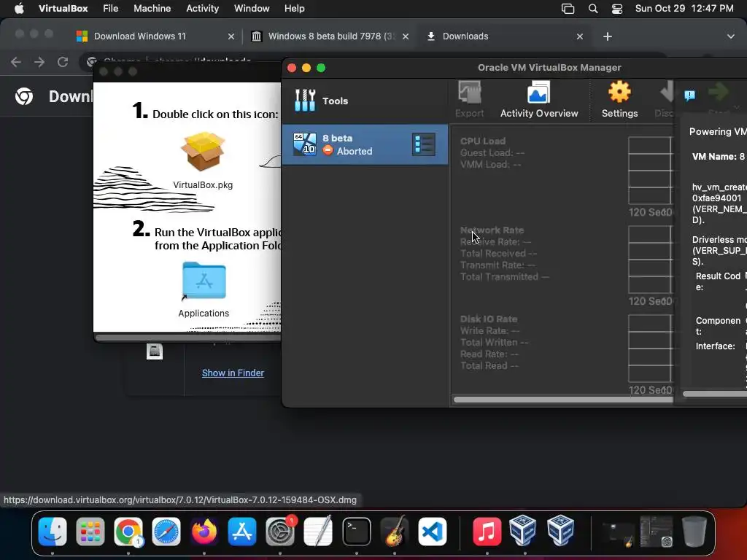Select the 8 beta VM entry

pos(365,144)
